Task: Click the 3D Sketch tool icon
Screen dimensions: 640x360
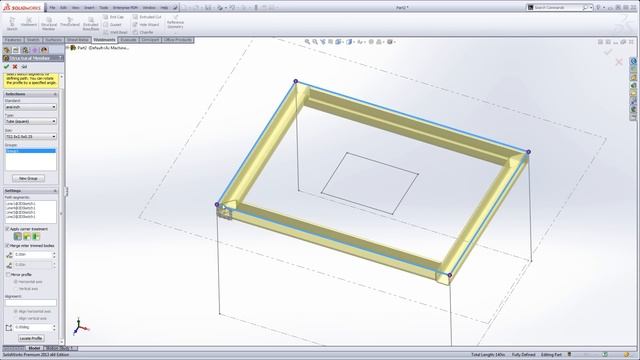Action: click(x=12, y=23)
